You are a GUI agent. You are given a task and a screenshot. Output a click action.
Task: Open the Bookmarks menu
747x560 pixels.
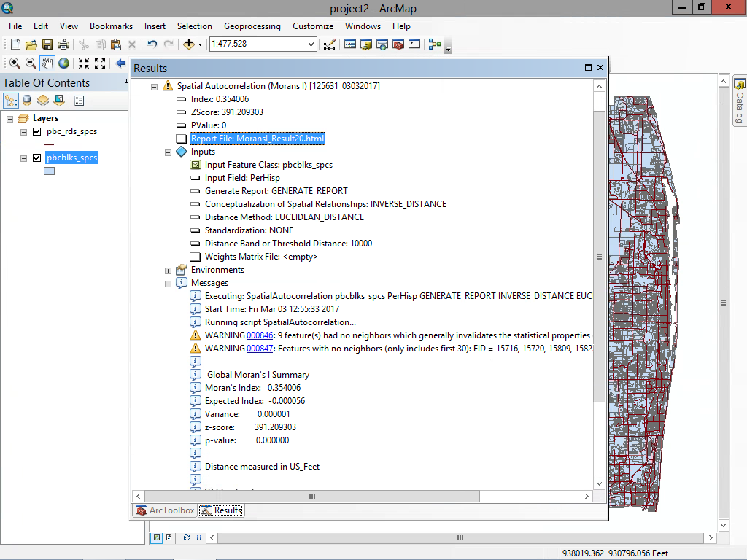tap(111, 26)
